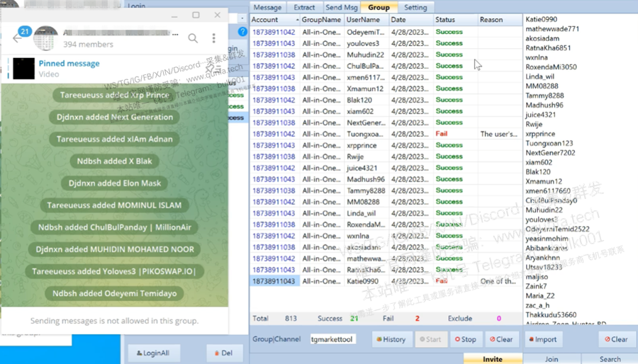Select NextGener7202 in the user list
The width and height of the screenshot is (638, 364).
pyautogui.click(x=550, y=153)
